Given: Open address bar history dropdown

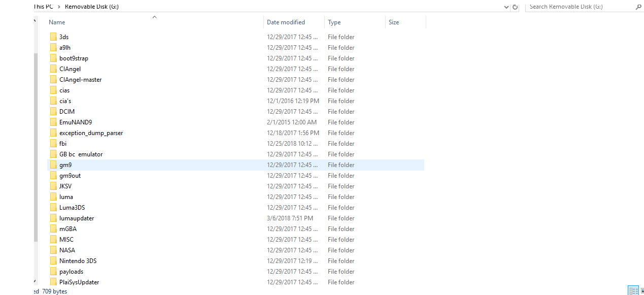Looking at the screenshot, I should pos(506,7).
